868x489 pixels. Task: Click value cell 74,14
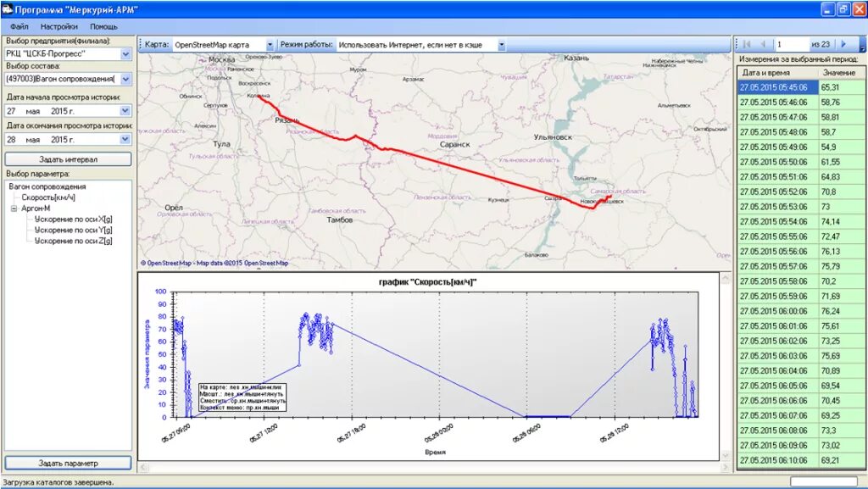pos(842,222)
